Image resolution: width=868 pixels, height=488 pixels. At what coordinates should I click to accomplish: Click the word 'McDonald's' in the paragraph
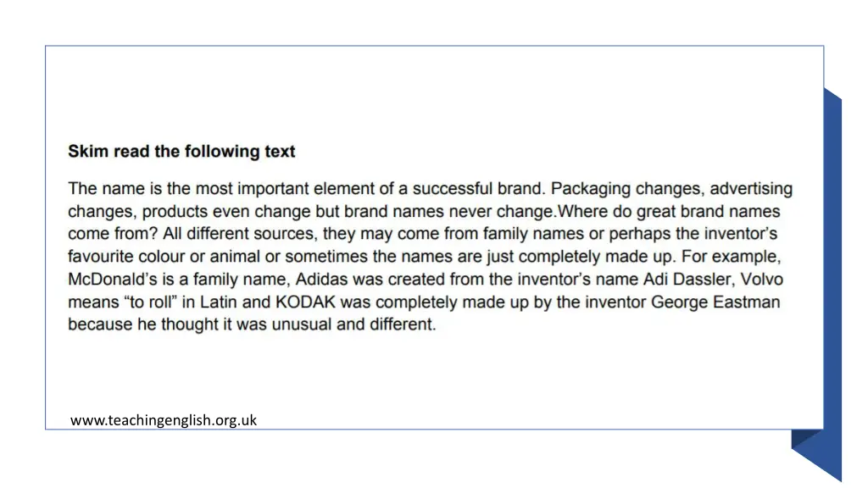113,279
